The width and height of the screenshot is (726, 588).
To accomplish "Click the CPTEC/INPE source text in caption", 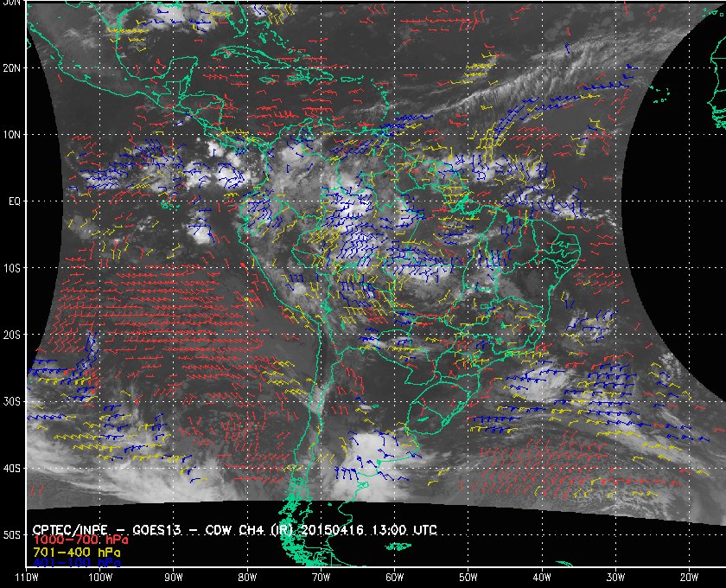I will click(x=70, y=529).
